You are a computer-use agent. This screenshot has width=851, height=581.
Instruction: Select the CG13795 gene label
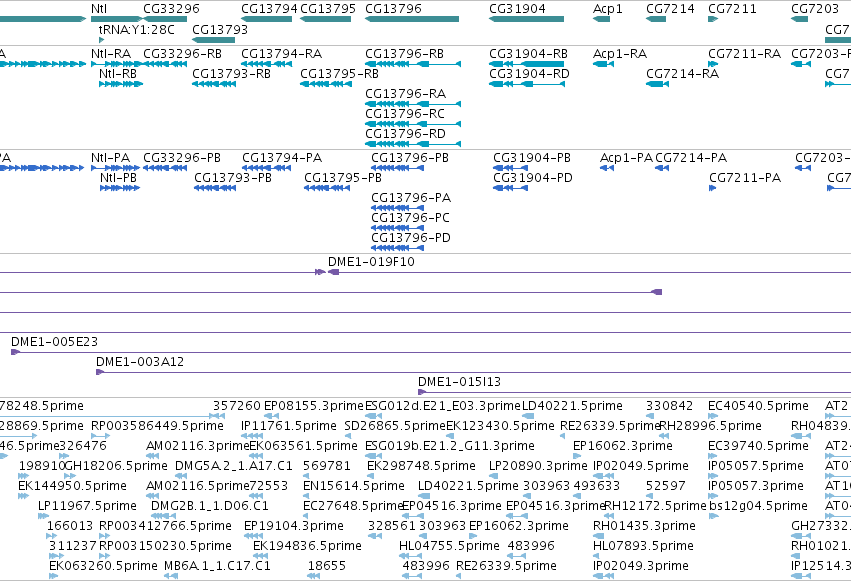pyautogui.click(x=328, y=9)
